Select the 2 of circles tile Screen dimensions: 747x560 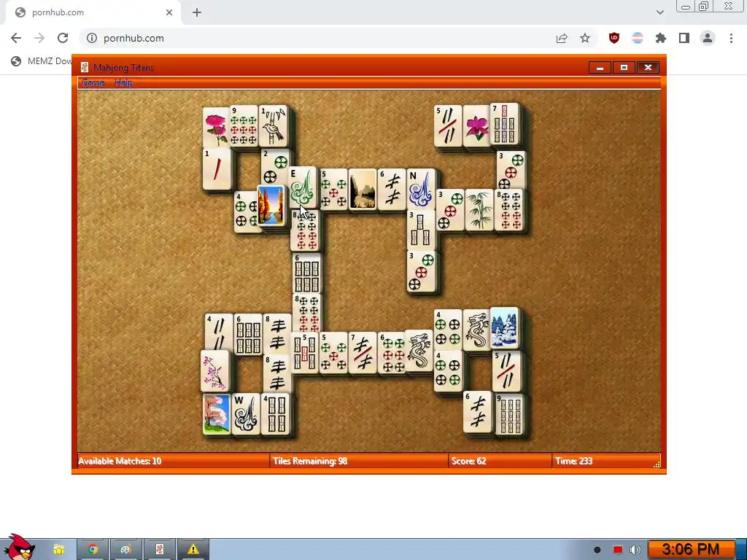click(x=275, y=167)
